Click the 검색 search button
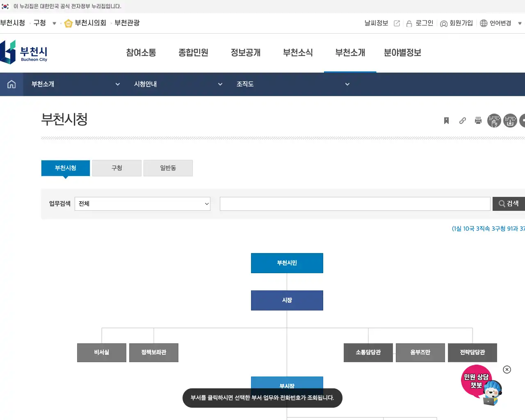 (x=509, y=204)
